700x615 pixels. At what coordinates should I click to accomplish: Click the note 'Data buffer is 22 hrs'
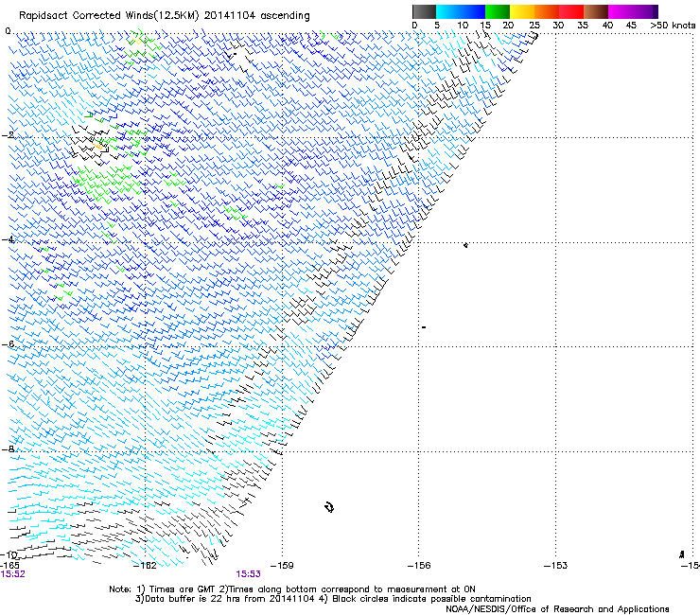click(192, 599)
